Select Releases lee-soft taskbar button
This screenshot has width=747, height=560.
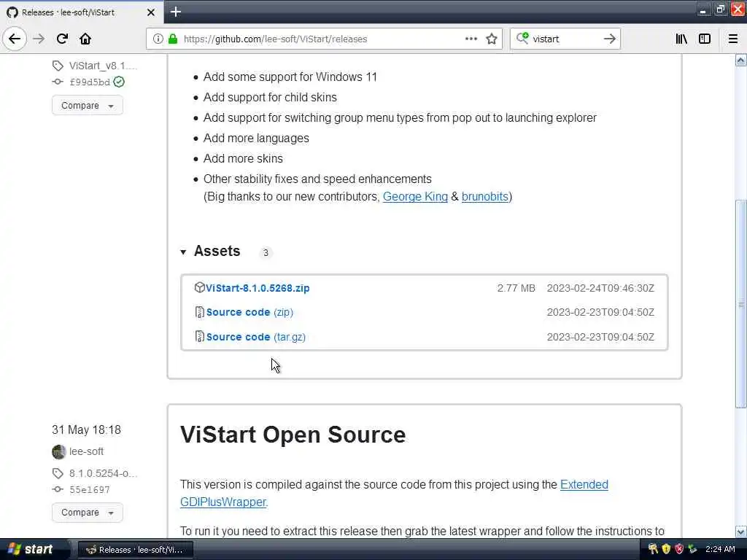click(x=136, y=550)
